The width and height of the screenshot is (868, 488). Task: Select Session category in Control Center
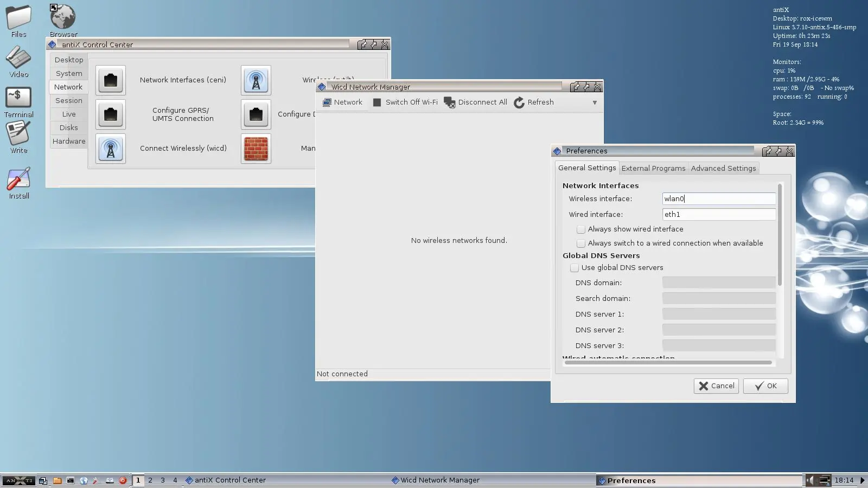[69, 101]
